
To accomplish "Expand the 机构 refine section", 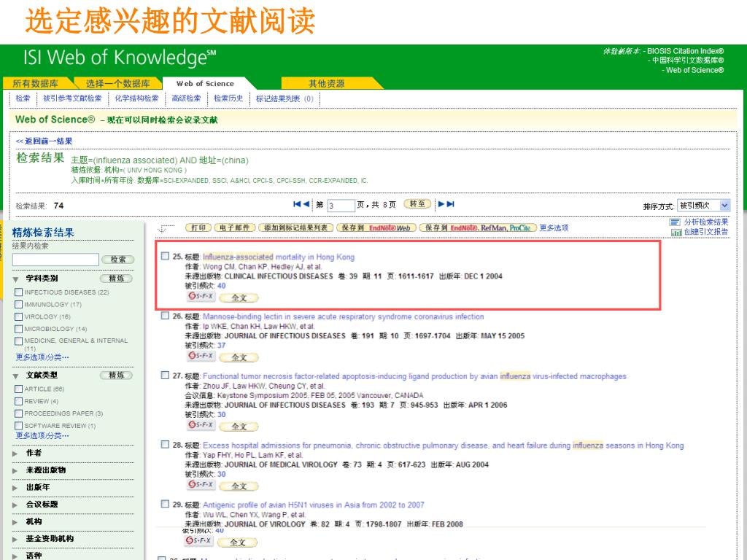I will tap(15, 522).
